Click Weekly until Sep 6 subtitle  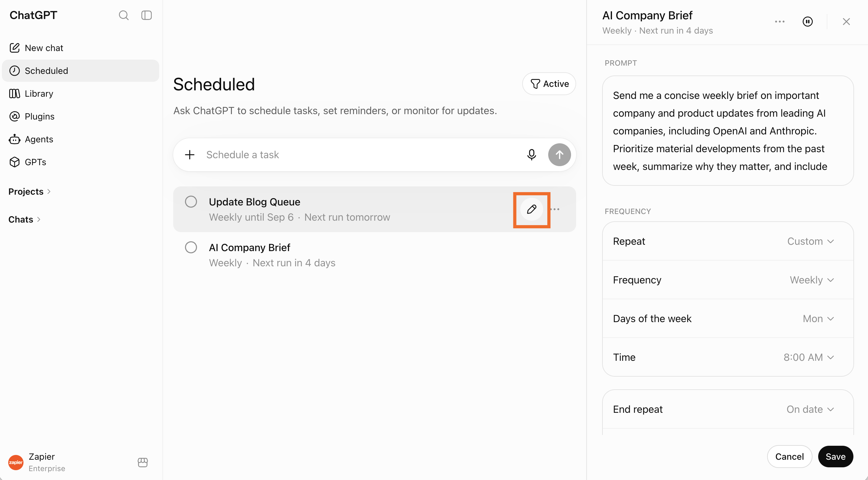251,217
